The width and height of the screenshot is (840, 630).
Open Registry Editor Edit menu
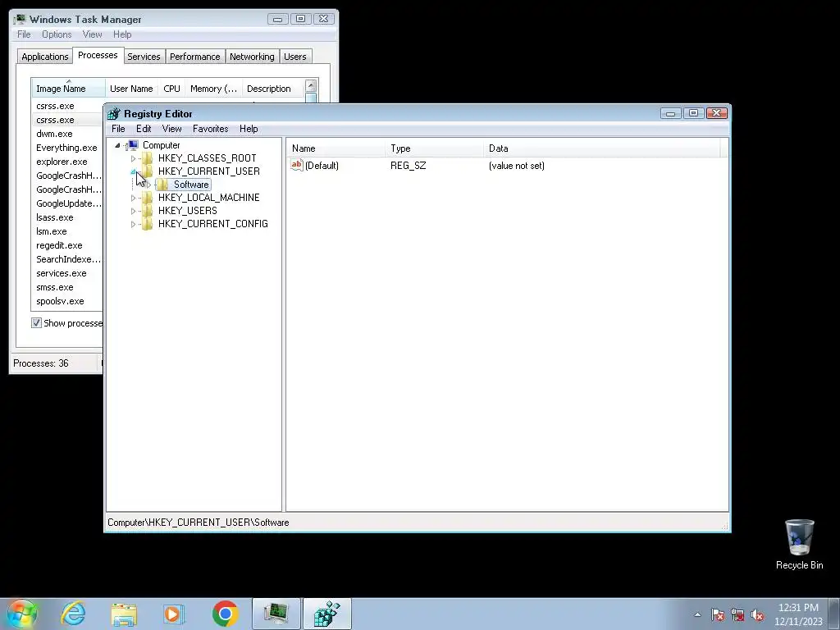144,129
